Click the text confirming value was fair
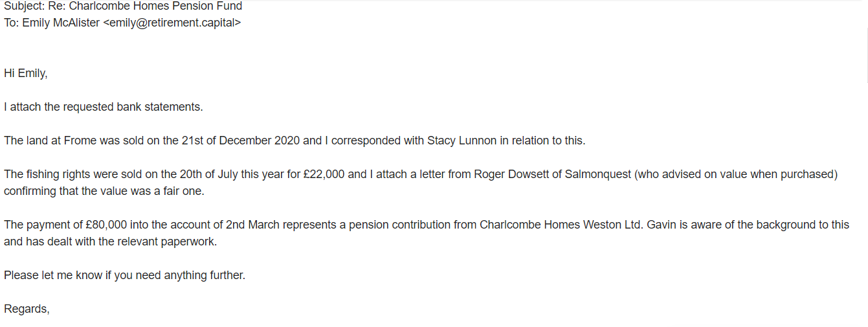The height and width of the screenshot is (327, 868). click(x=105, y=191)
